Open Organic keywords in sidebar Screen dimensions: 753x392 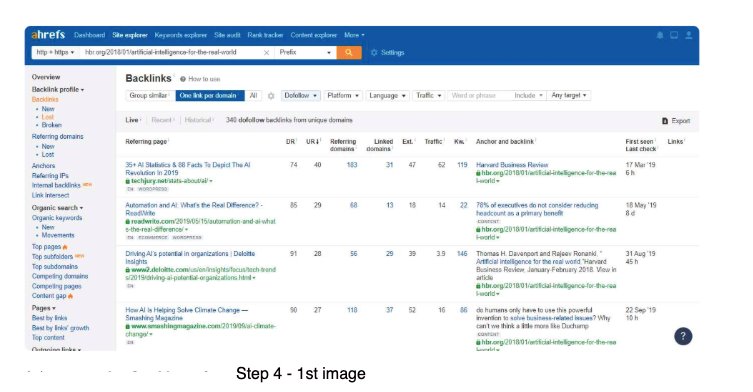click(x=57, y=218)
